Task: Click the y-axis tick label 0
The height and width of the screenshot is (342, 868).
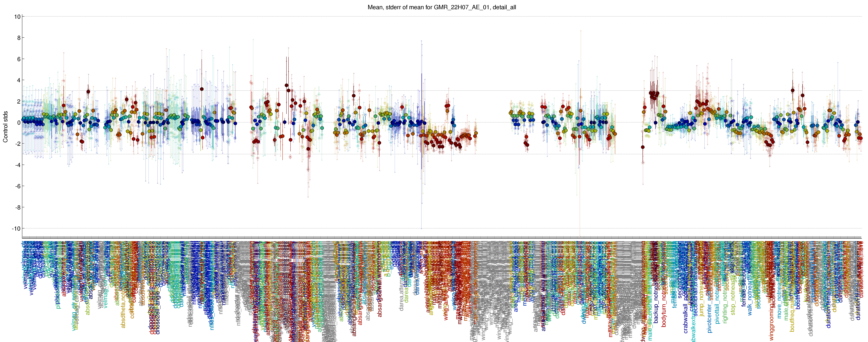Action: (x=19, y=122)
